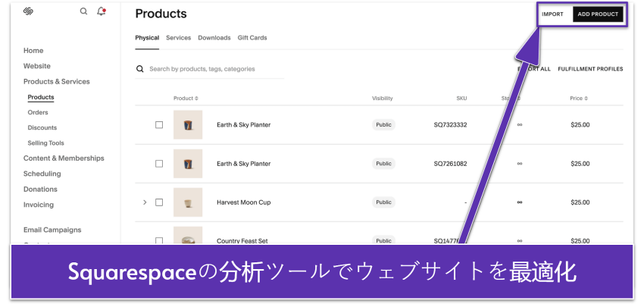Viewport: 644px width, 304px height.
Task: Open Scheduling in the sidebar
Action: pos(42,174)
